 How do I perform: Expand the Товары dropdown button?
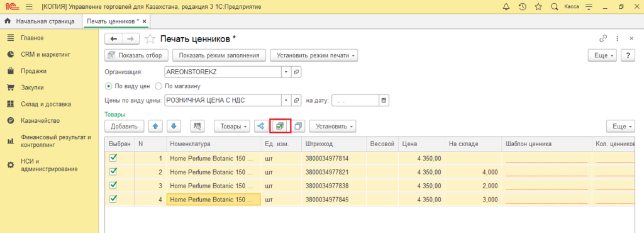tap(232, 127)
